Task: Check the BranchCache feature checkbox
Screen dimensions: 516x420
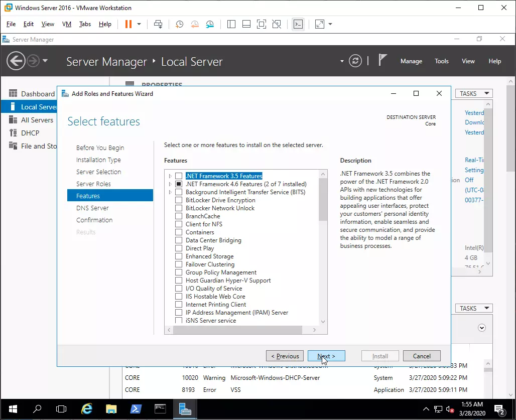Action: pos(179,216)
